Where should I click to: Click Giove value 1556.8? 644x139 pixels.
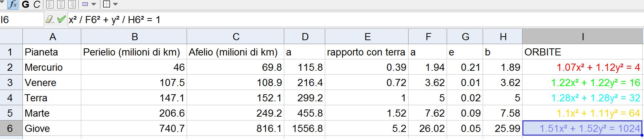(305, 128)
